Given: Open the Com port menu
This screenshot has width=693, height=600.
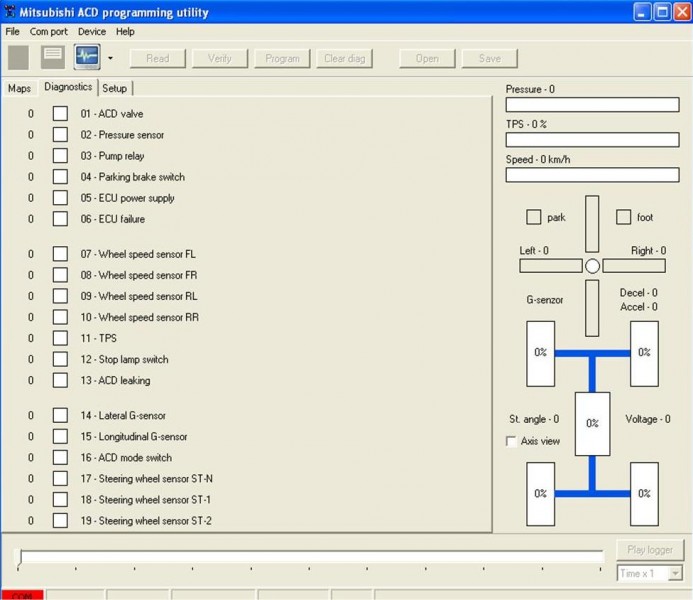Looking at the screenshot, I should [49, 32].
